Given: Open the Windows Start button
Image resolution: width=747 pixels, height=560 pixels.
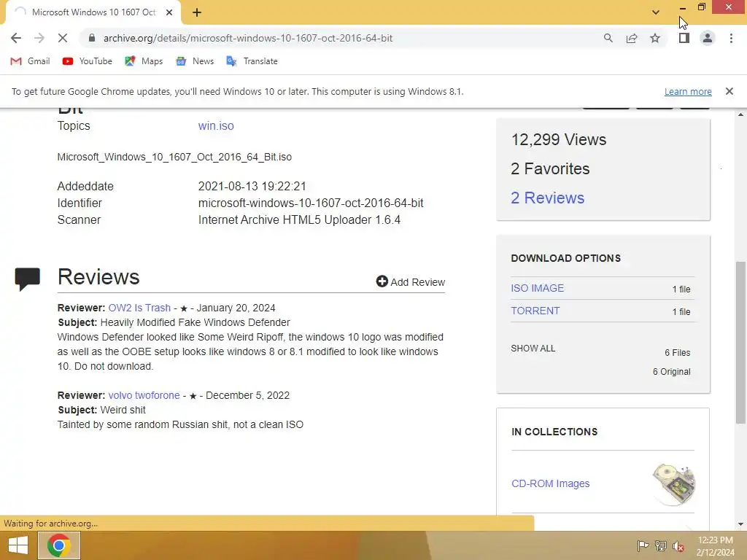Looking at the screenshot, I should 18,545.
